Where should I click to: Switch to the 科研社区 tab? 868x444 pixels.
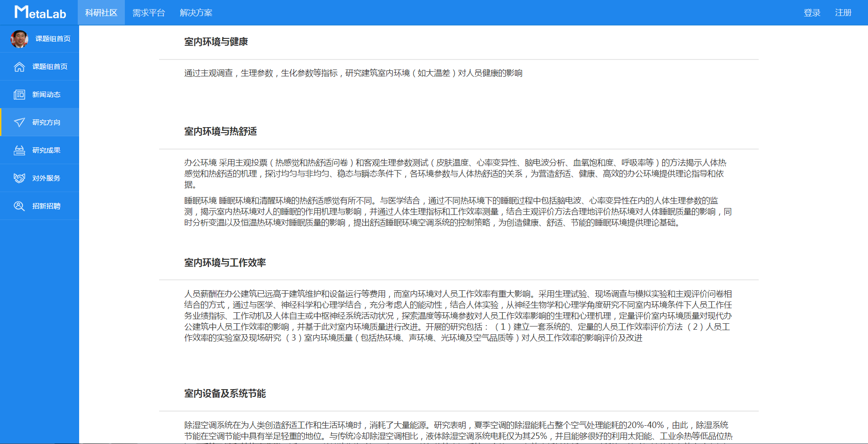click(101, 13)
